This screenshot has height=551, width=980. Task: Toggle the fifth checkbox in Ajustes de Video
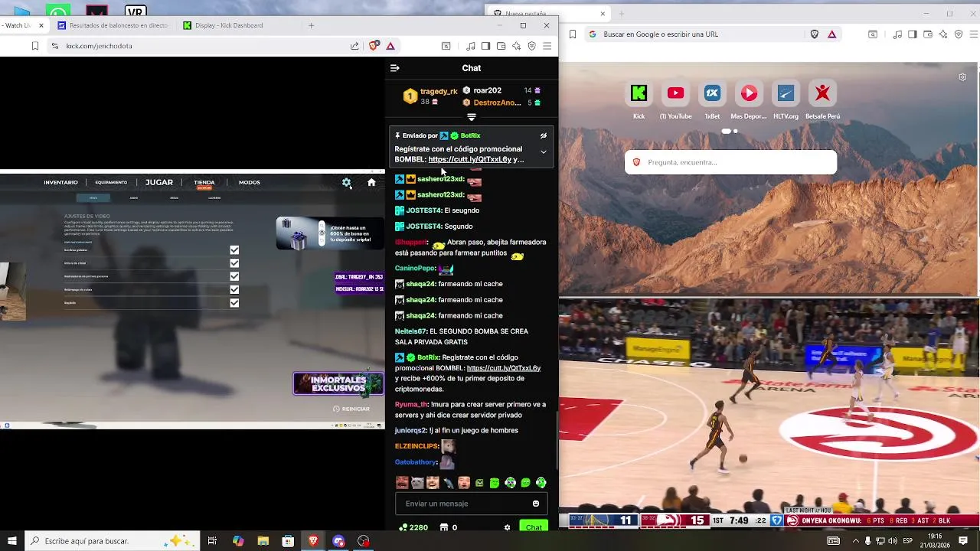coord(234,302)
